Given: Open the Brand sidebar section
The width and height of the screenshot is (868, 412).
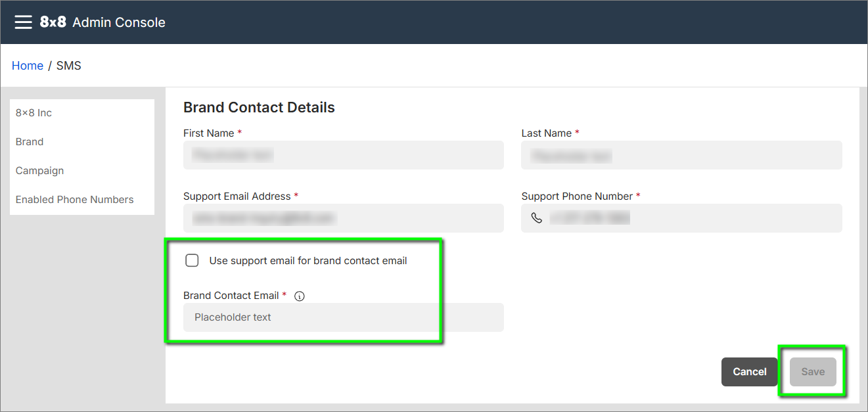Looking at the screenshot, I should point(30,142).
